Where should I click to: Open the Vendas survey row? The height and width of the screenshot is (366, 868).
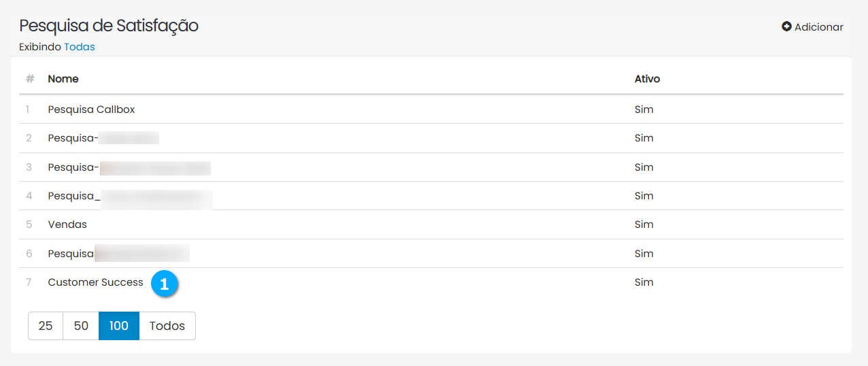[67, 224]
